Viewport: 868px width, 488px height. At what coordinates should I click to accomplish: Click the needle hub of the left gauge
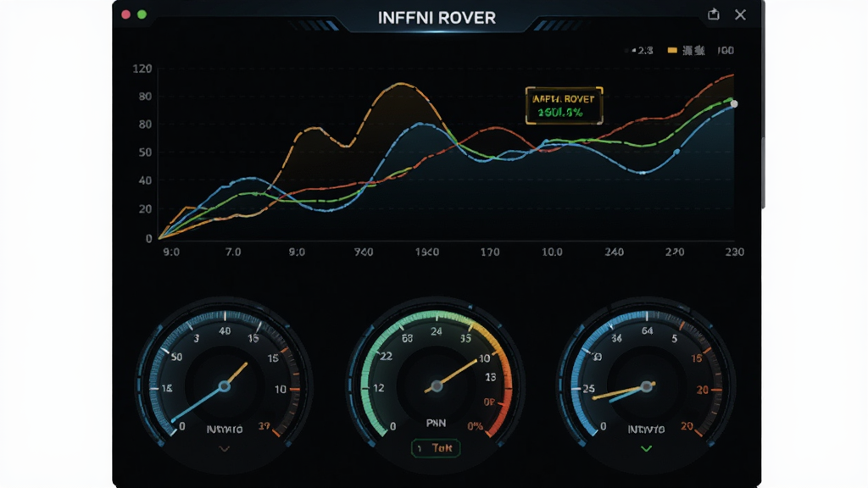224,386
